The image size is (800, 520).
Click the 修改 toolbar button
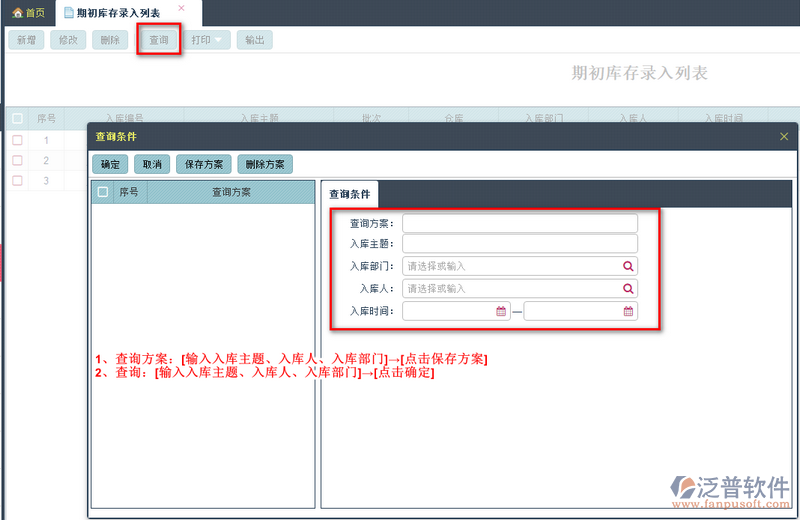click(x=68, y=40)
